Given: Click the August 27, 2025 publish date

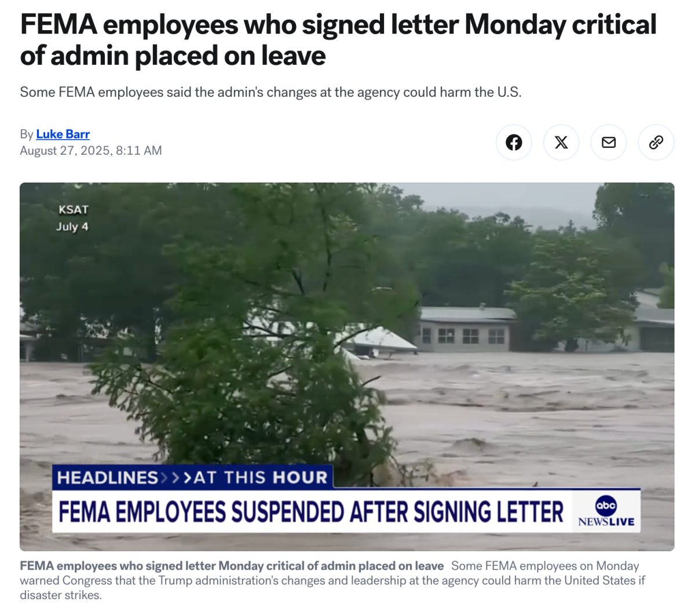Looking at the screenshot, I should tap(91, 150).
